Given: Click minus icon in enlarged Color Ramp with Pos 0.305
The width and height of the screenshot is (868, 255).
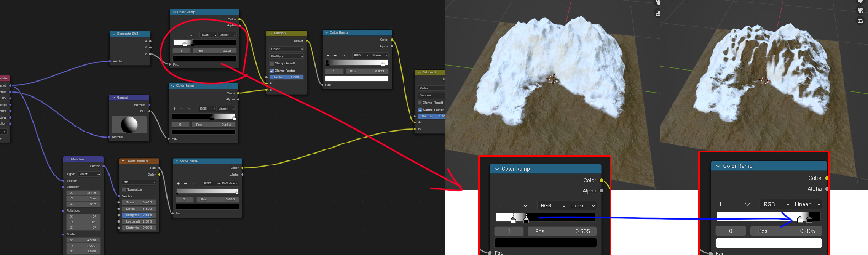Looking at the screenshot, I should (511, 205).
